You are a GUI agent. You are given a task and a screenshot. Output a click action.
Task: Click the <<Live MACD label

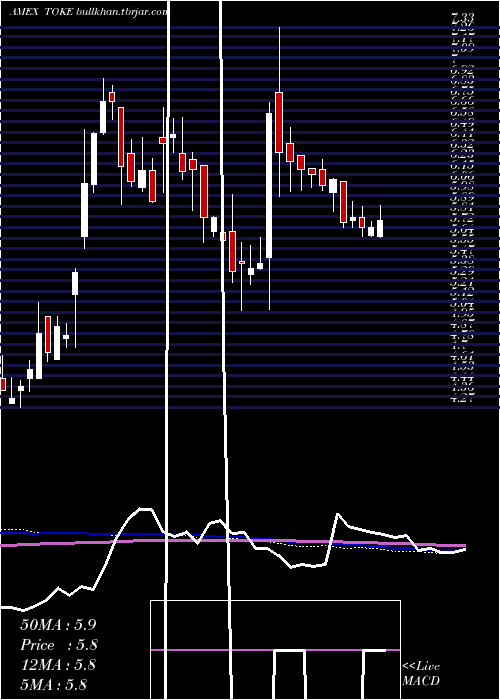point(421,674)
